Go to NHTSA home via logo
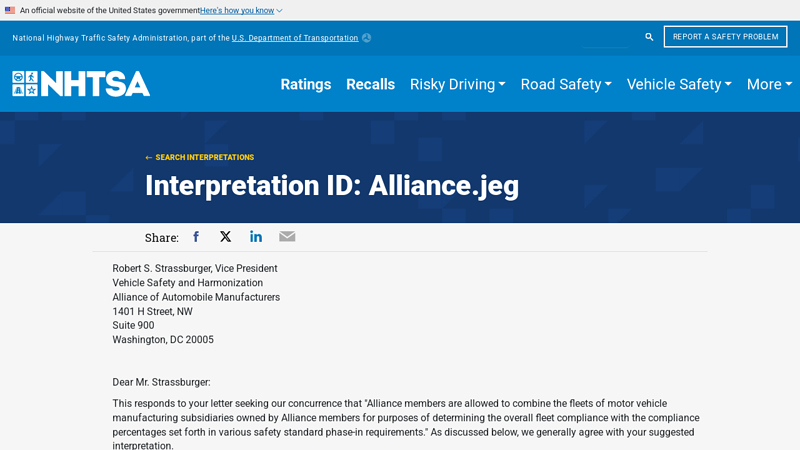 [81, 84]
